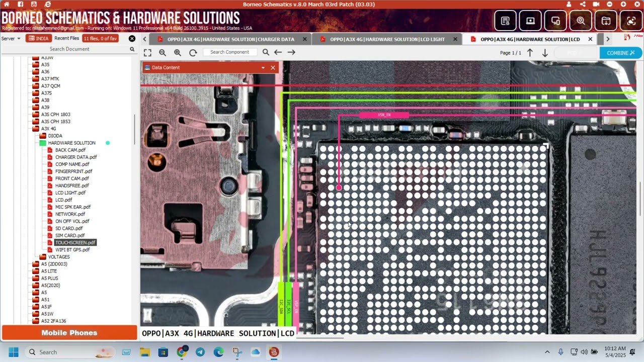
Task: Open the Server dropdown
Action: pyautogui.click(x=11, y=38)
